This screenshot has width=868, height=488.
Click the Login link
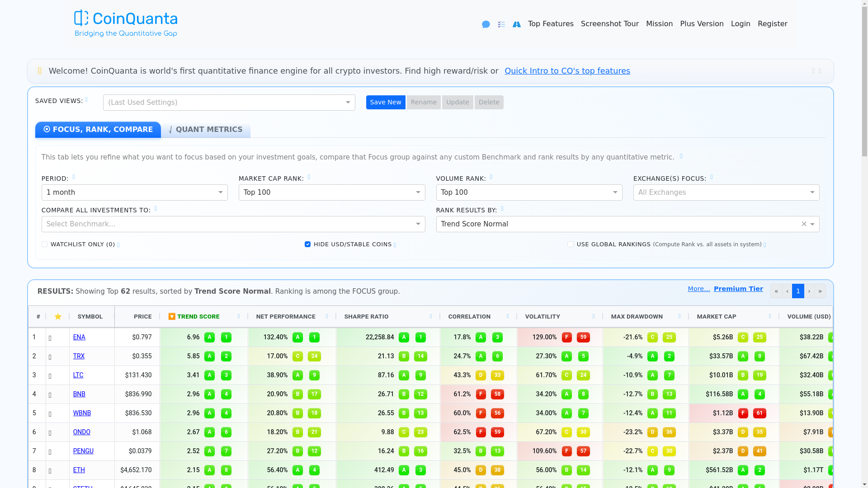(x=741, y=24)
